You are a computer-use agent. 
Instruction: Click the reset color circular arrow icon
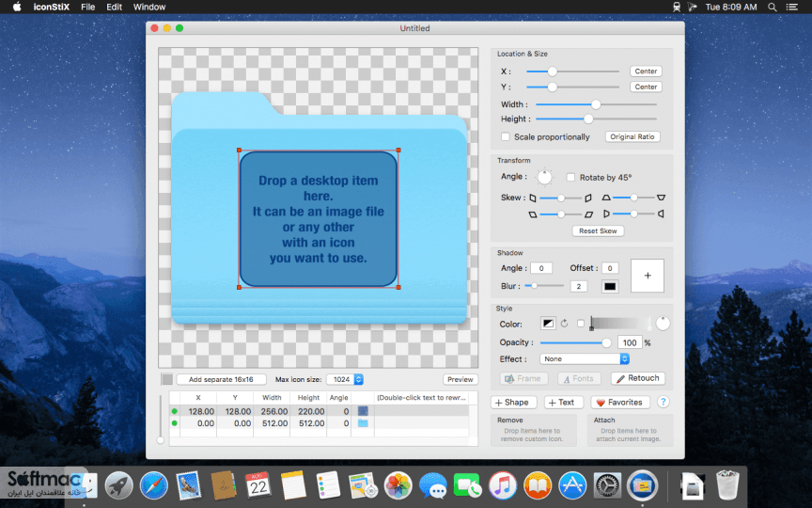(564, 324)
